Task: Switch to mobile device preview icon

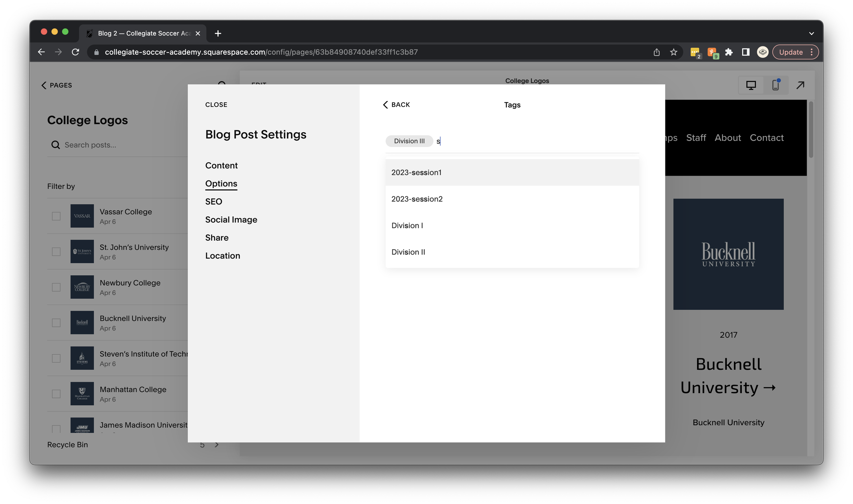Action: click(776, 85)
